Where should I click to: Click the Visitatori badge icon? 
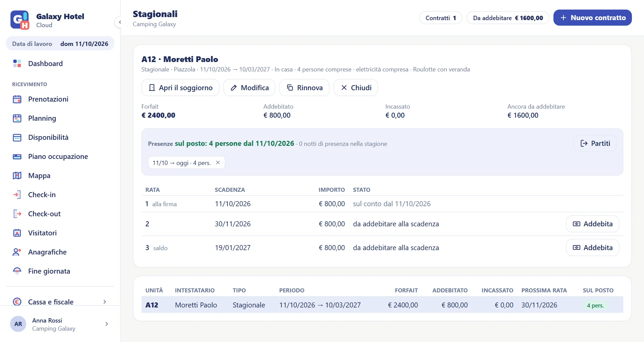(17, 233)
